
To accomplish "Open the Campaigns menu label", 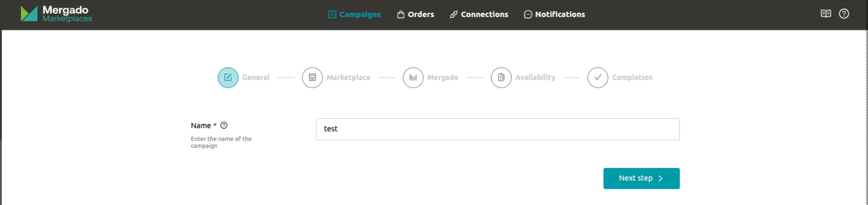I will coord(360,14).
